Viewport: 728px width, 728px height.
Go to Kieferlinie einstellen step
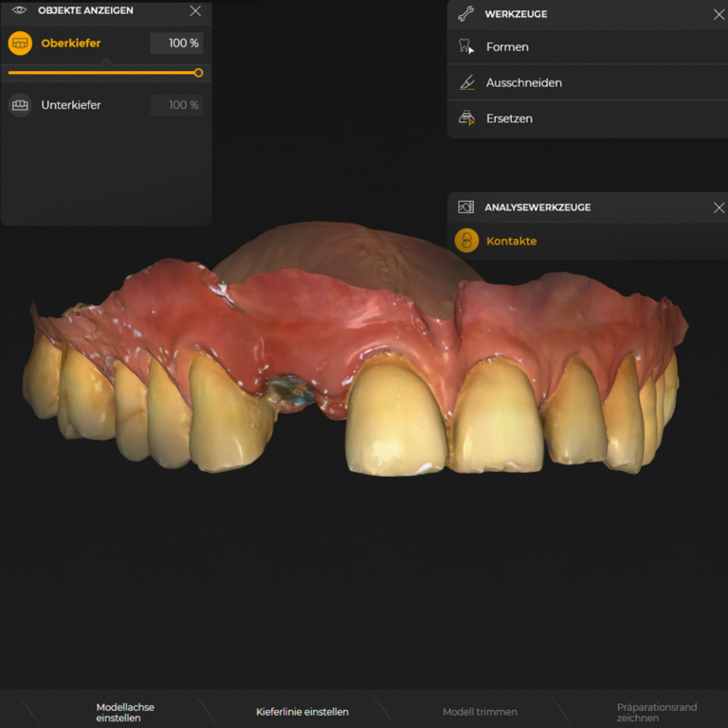302,712
